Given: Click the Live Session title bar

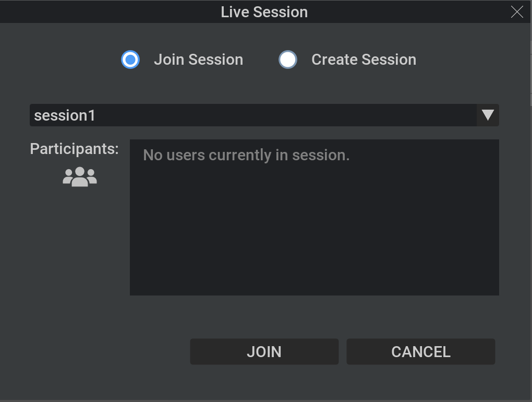Looking at the screenshot, I should (264, 11).
